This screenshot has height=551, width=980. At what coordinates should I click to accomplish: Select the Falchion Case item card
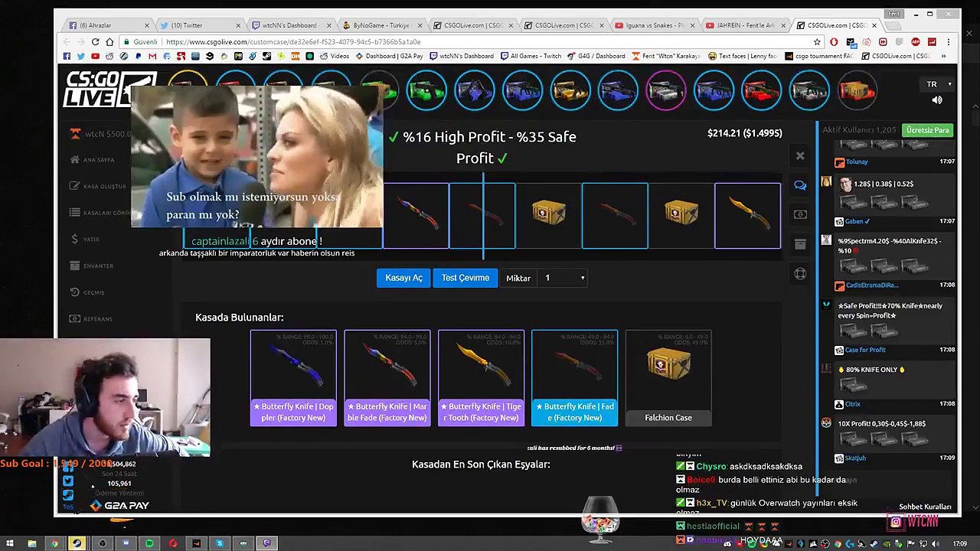click(x=668, y=378)
